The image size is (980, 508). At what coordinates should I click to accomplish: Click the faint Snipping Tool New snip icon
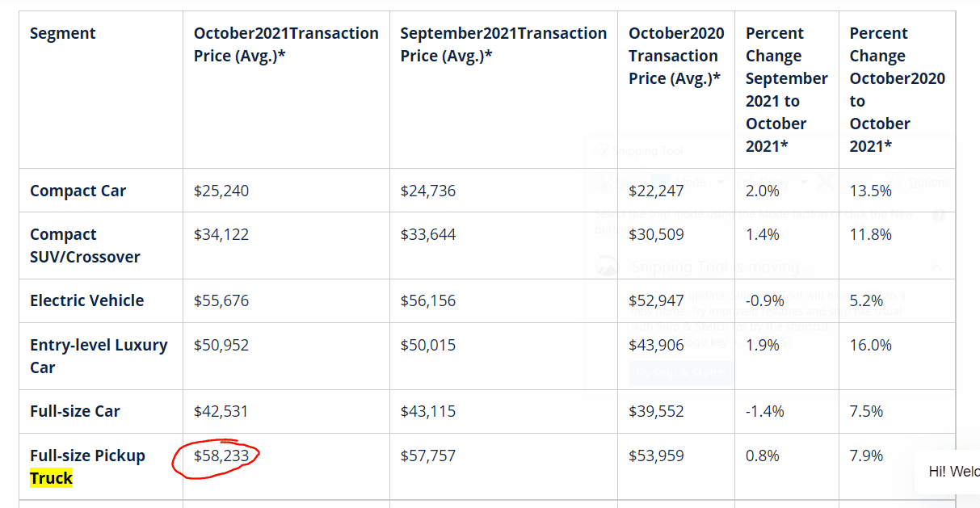pos(600,182)
